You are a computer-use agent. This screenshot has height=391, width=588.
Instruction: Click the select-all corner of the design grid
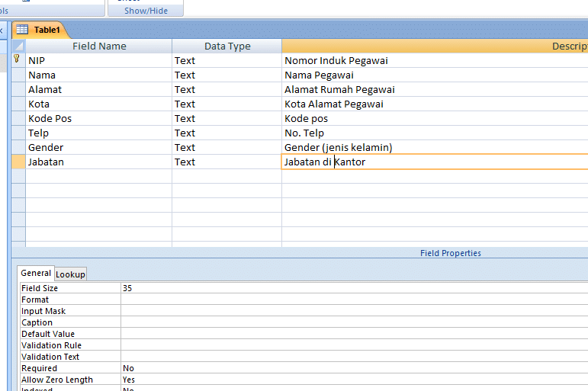[18, 46]
